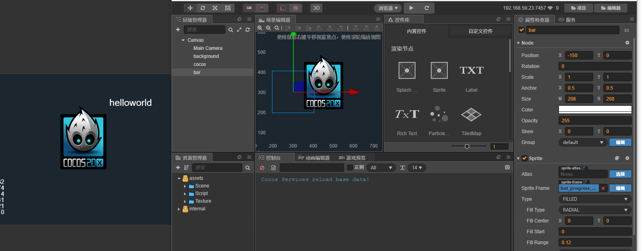Open the sprite Type FILLED dropdown
644x251 pixels.
[x=595, y=199]
